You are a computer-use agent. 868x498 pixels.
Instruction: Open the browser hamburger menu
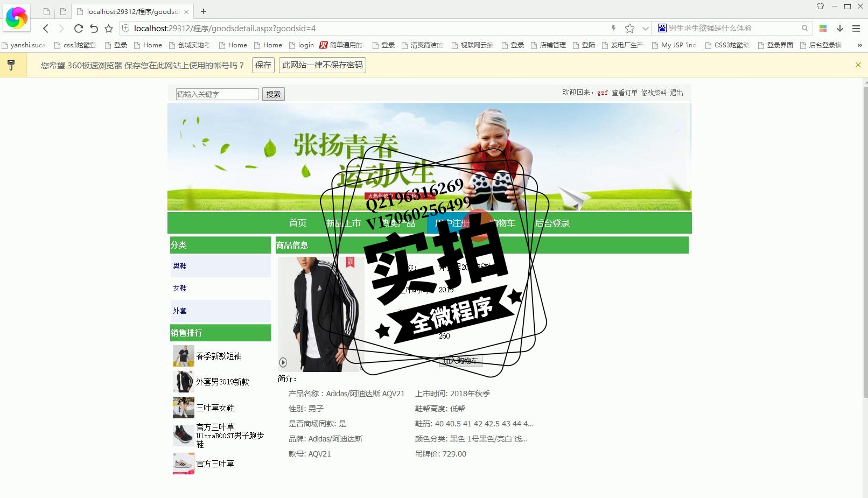click(x=856, y=28)
